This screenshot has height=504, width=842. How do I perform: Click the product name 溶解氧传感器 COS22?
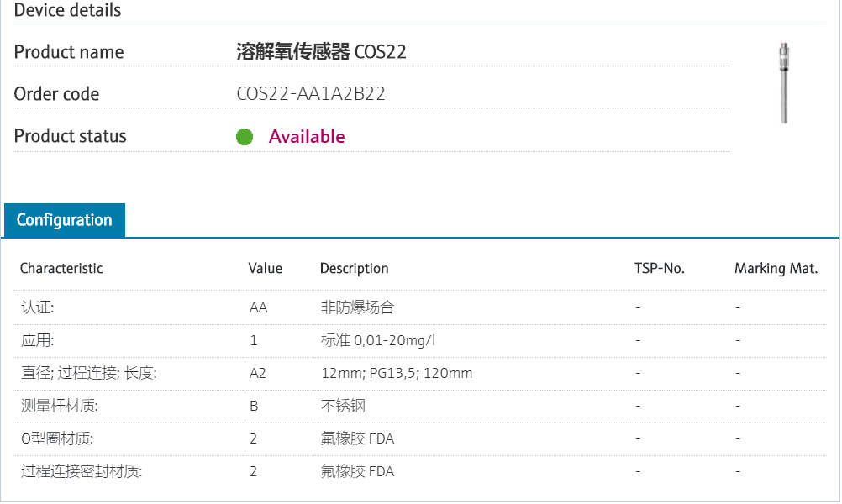(322, 52)
